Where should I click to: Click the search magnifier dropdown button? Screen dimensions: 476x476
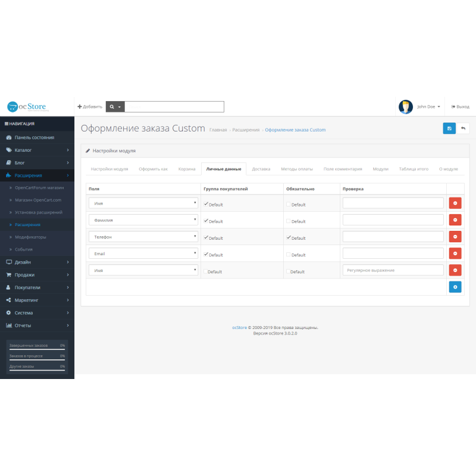(115, 107)
